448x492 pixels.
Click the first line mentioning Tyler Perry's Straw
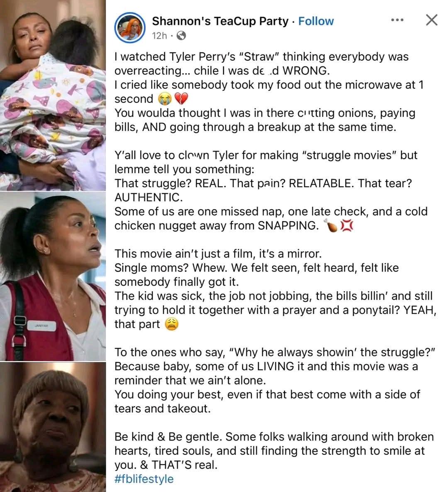tap(261, 56)
